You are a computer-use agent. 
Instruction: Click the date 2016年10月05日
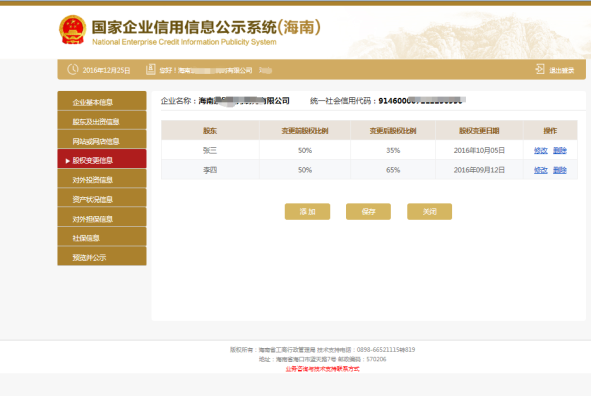pos(479,150)
